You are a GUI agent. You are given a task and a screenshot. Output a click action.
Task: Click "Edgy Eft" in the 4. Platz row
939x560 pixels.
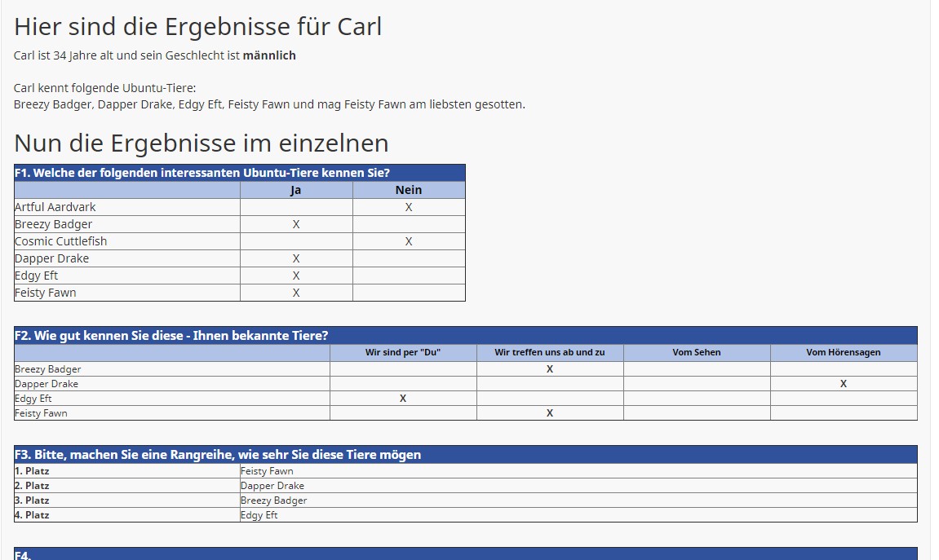coord(259,515)
